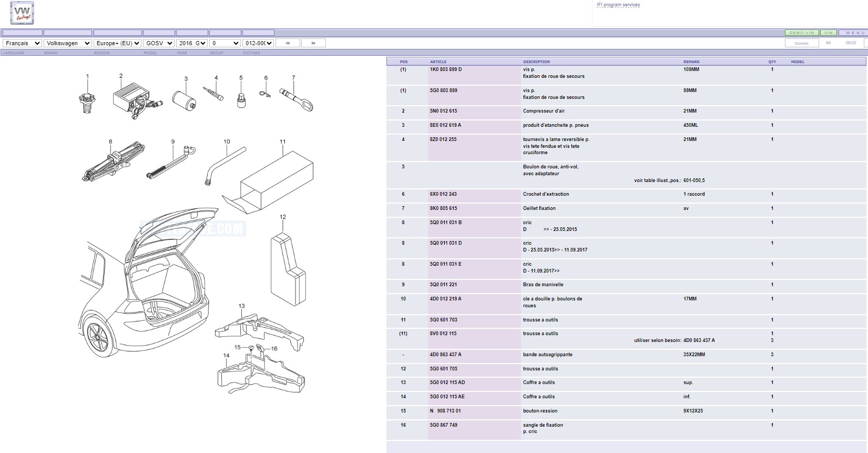Click the 'Oeillet fixation' description
Viewport: 868px width, 453px height.
(x=539, y=208)
